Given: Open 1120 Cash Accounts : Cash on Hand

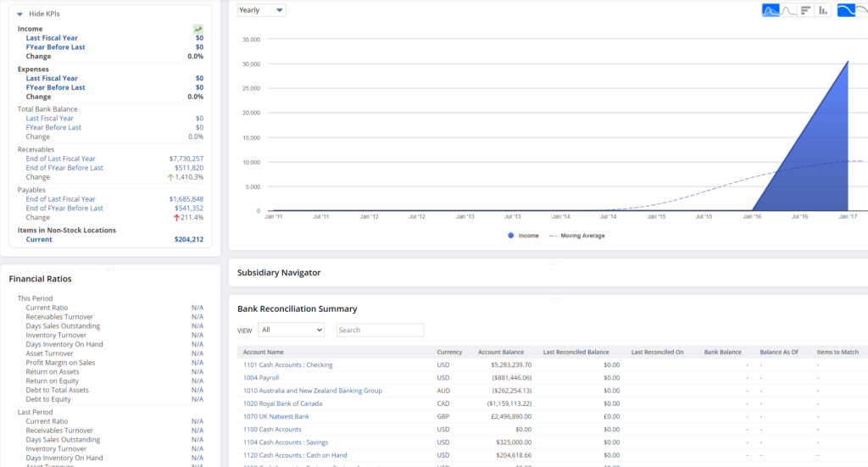Looking at the screenshot, I should tap(295, 455).
